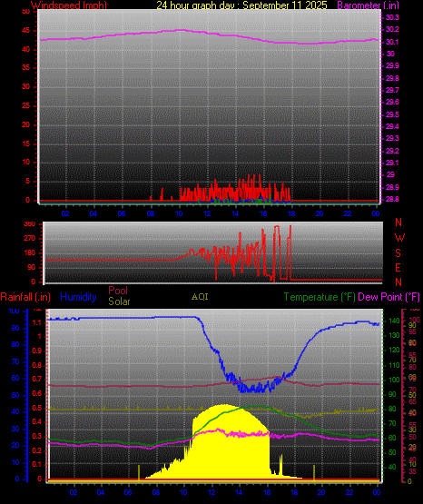This screenshot has height=504, width=423.
Task: Click the "24 hour graph day : September 11 2025" heading
Action: [x=241, y=5]
